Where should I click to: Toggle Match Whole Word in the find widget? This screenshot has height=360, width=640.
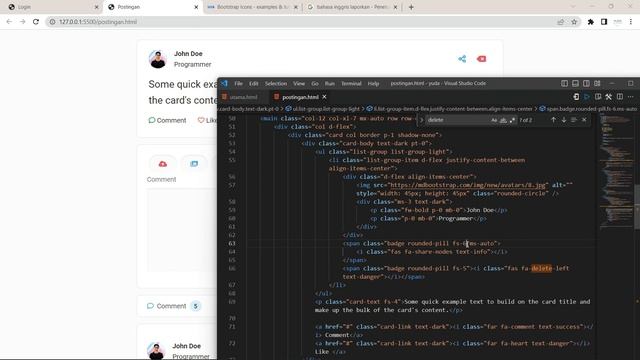coord(503,120)
